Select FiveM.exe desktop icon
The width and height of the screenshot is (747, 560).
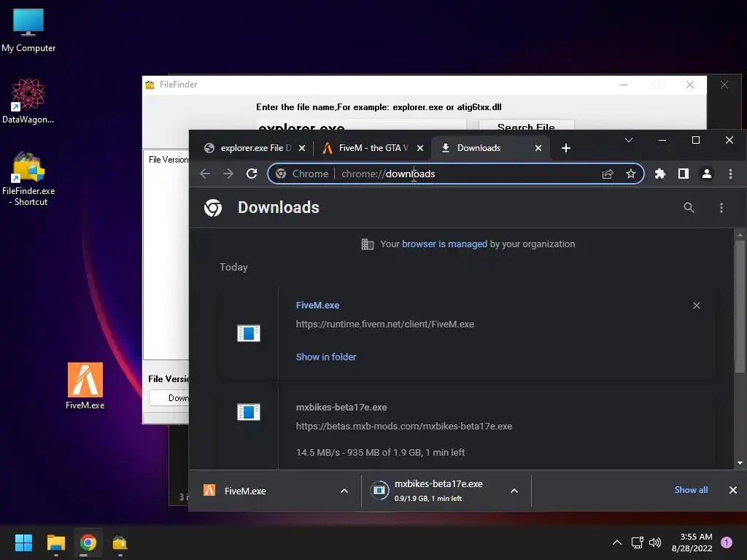(x=85, y=386)
